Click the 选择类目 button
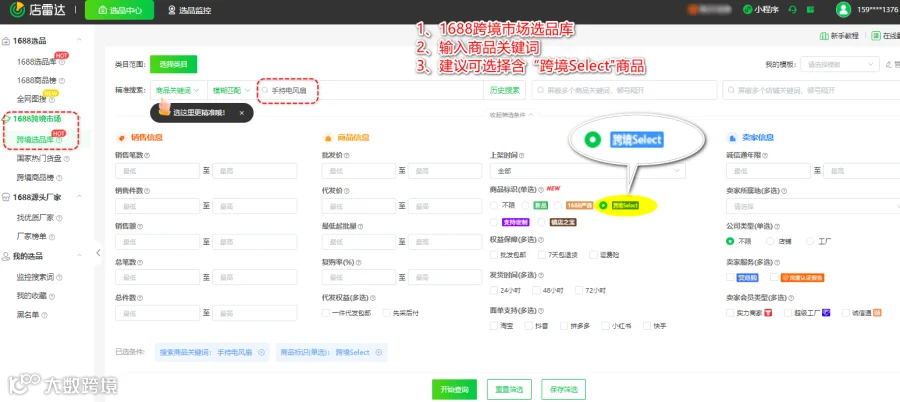The height and width of the screenshot is (402, 900). [173, 64]
